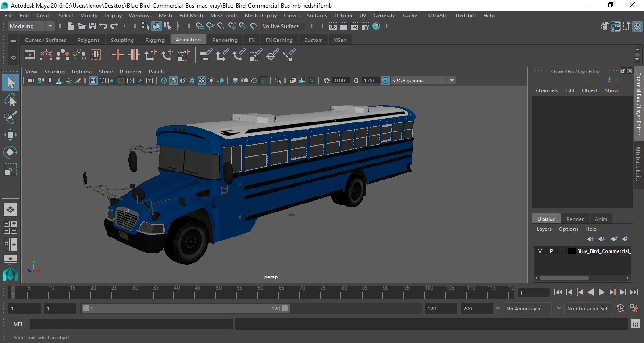Open the Mesh Tools menu
The width and height of the screenshot is (644, 343).
[x=223, y=16]
